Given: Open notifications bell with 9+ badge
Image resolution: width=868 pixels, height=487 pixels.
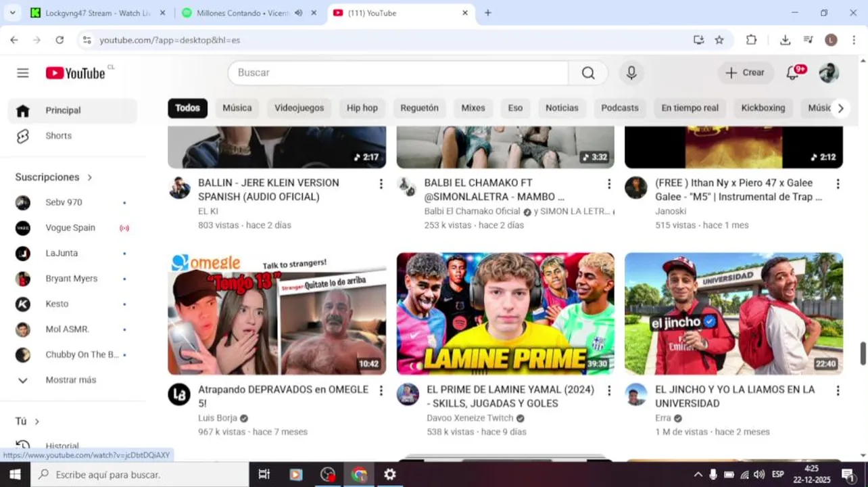Looking at the screenshot, I should (x=793, y=73).
